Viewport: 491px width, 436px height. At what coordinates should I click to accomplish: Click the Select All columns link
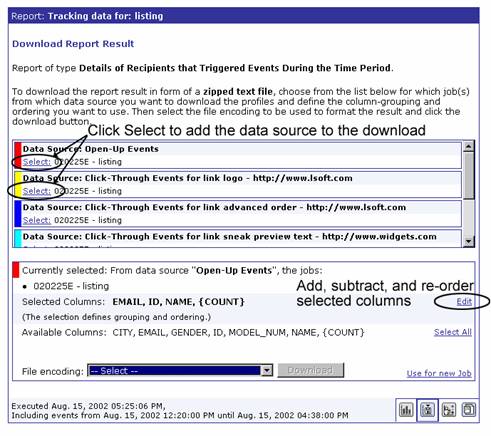point(453,332)
